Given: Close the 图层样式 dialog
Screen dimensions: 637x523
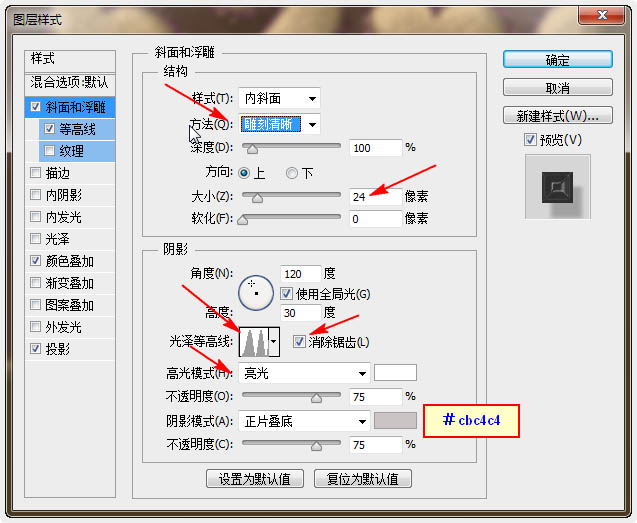Looking at the screenshot, I should 602,16.
